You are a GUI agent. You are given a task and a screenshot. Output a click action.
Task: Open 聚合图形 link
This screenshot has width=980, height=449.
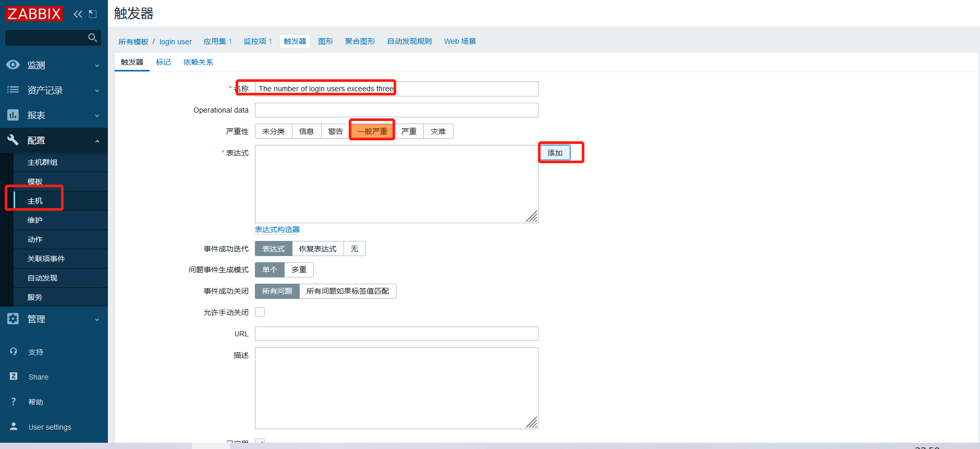[360, 41]
